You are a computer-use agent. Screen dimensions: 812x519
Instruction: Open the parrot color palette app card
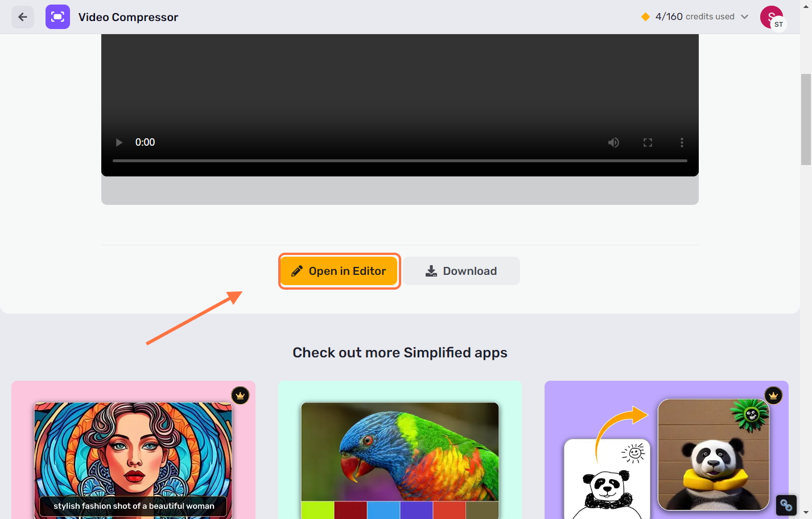[x=400, y=450]
